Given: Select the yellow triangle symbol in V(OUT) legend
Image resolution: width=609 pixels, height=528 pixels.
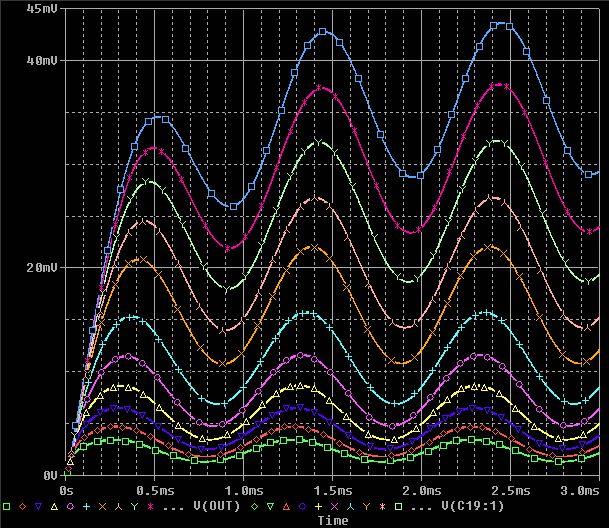Looking at the screenshot, I should [x=54, y=506].
